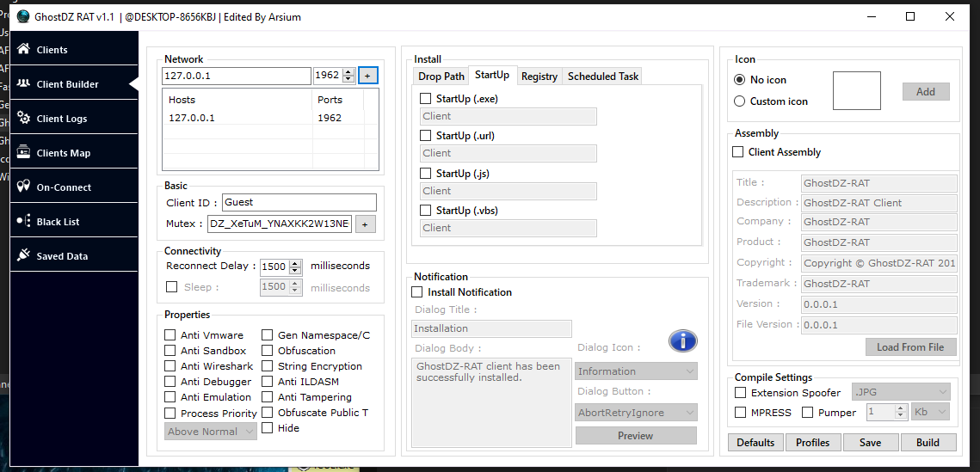Viewport: 980px width, 472px height.
Task: Select the No icon radio button
Action: pyautogui.click(x=740, y=80)
